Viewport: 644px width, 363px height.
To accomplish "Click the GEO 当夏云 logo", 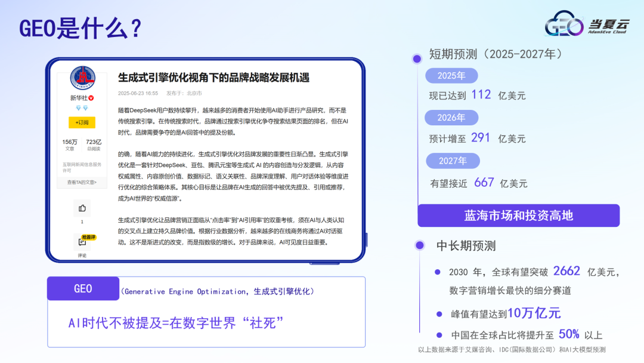I will click(587, 24).
